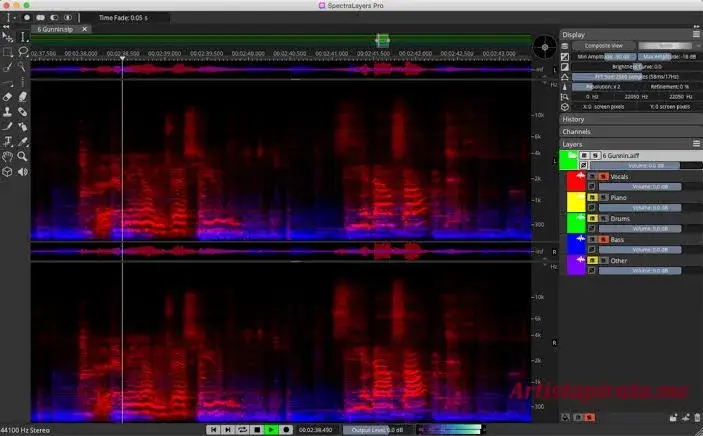Switch to the 6 Gunnin.slp document tab
Image resolution: width=703 pixels, height=436 pixels.
[55, 29]
